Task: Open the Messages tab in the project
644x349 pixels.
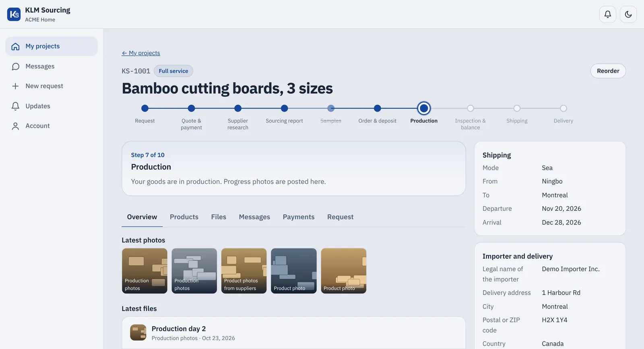Action: pos(254,217)
